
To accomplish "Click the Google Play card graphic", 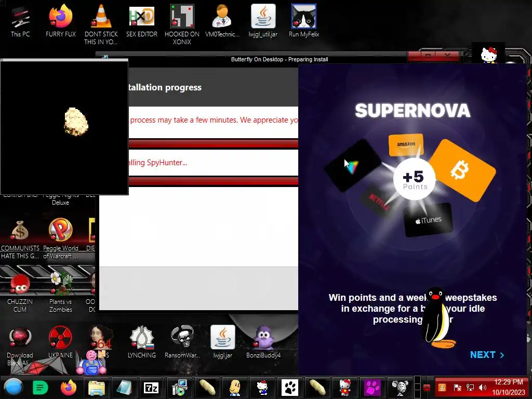I will pos(353,166).
